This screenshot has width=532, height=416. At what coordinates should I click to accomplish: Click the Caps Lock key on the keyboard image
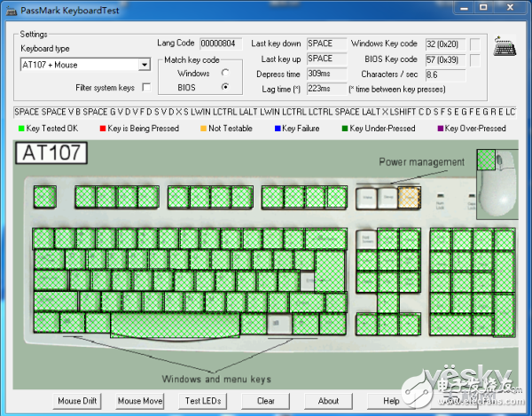(51, 280)
